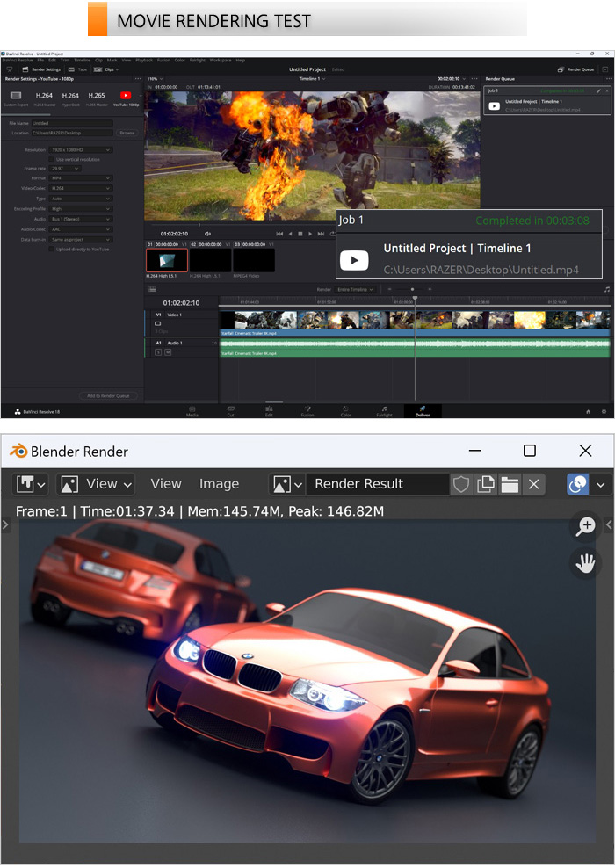The image size is (615, 868).
Task: Open the Resolution dropdown
Action: (x=81, y=149)
